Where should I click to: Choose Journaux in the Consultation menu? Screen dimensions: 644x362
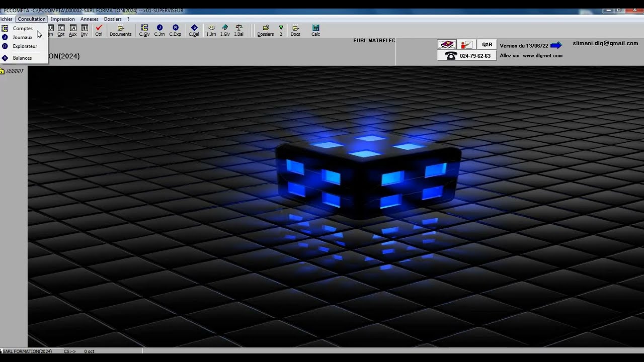(24, 37)
